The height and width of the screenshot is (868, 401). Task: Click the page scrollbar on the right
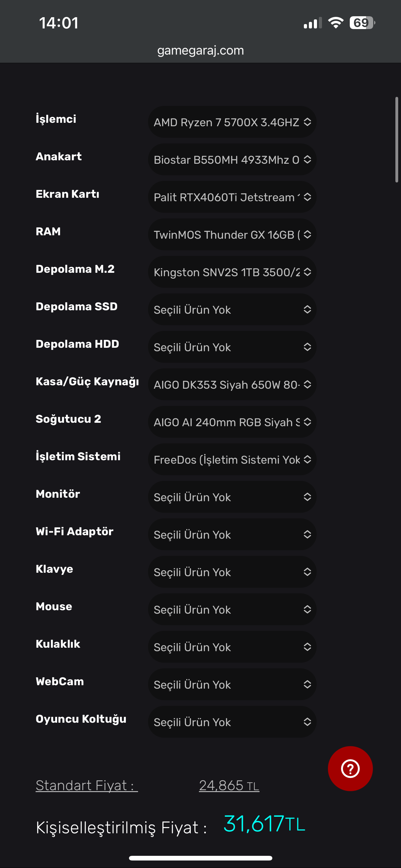click(x=397, y=140)
